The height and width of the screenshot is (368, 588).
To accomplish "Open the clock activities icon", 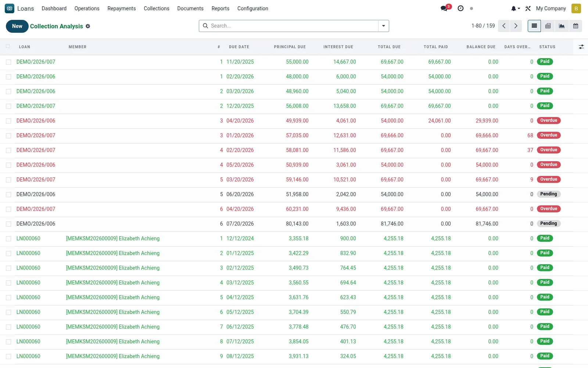I will pyautogui.click(x=460, y=8).
